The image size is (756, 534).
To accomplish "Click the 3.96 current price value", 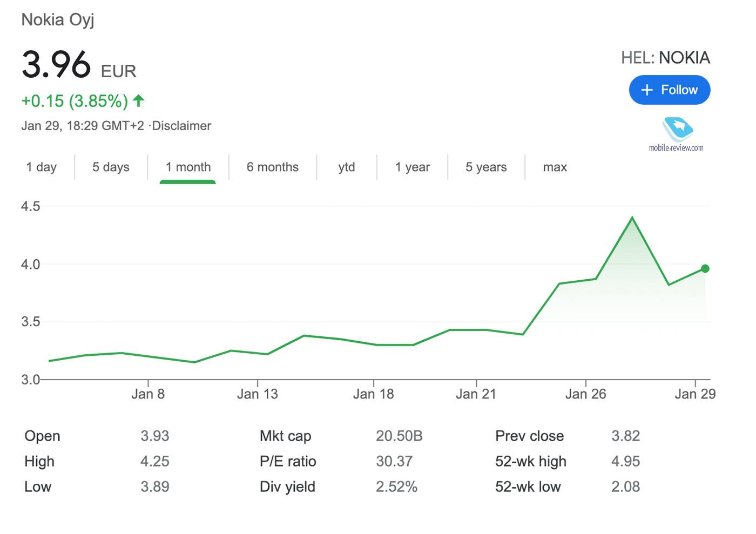I will [x=56, y=65].
